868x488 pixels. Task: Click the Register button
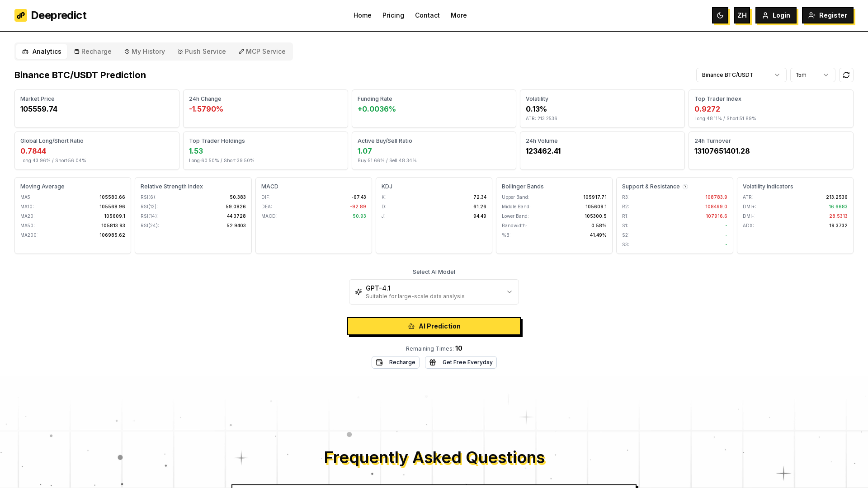point(828,15)
